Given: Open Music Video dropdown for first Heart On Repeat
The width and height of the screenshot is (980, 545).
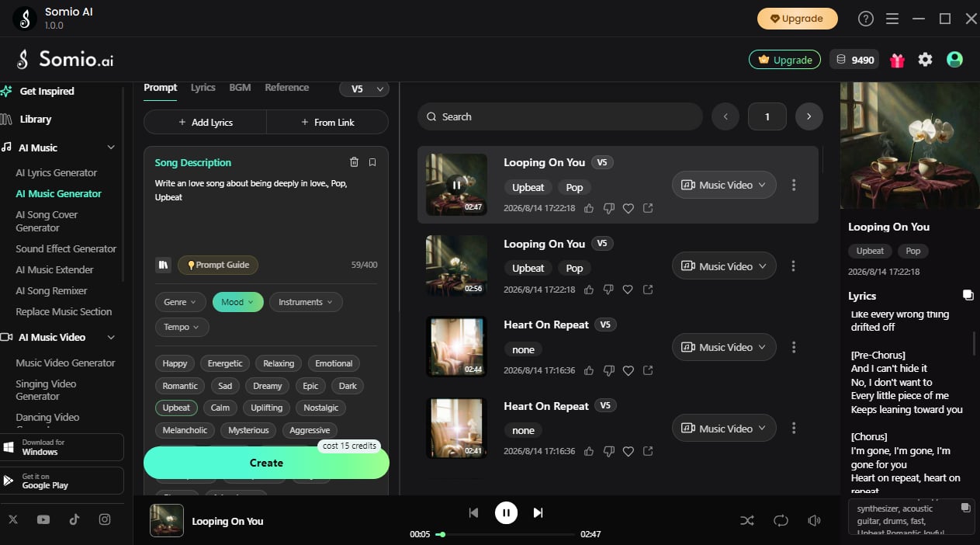Looking at the screenshot, I should pos(724,347).
